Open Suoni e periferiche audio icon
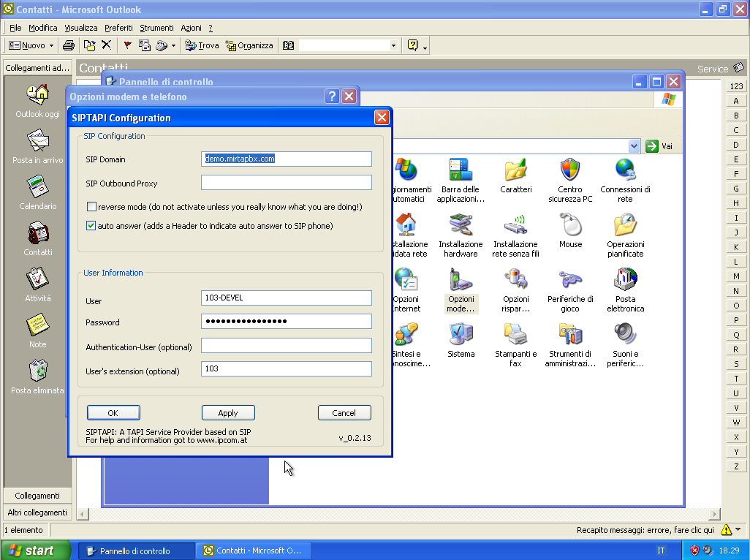Viewport: 750px width, 560px height. coord(625,345)
